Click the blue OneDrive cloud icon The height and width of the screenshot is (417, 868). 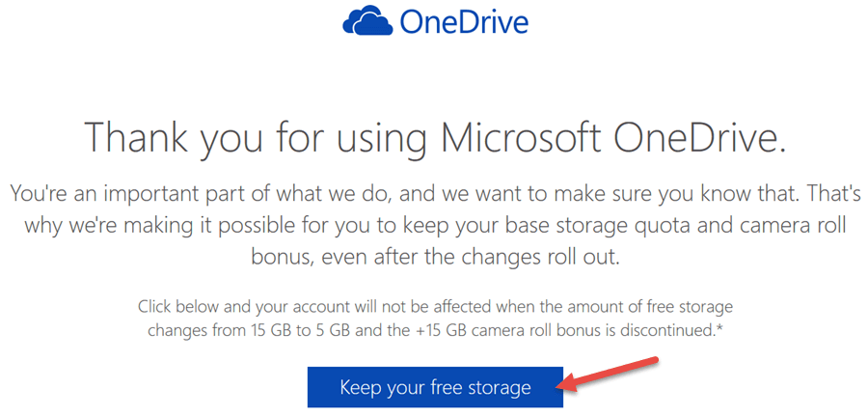367,21
